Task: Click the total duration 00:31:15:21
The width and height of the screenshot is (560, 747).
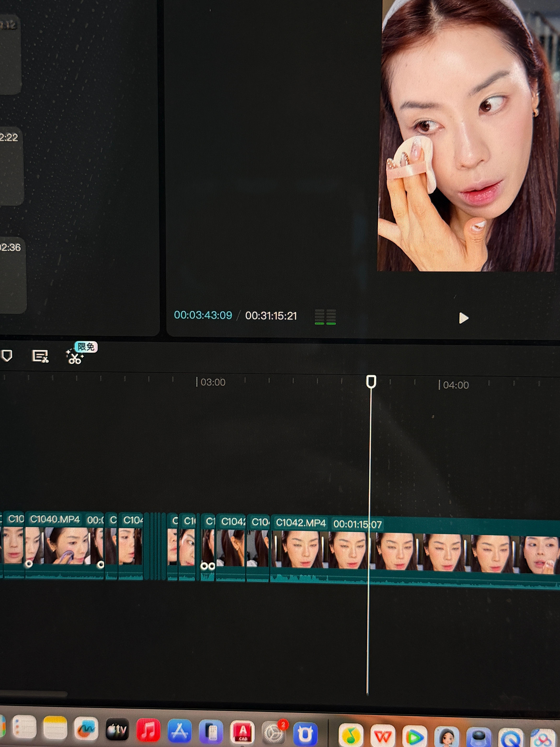Action: (271, 316)
